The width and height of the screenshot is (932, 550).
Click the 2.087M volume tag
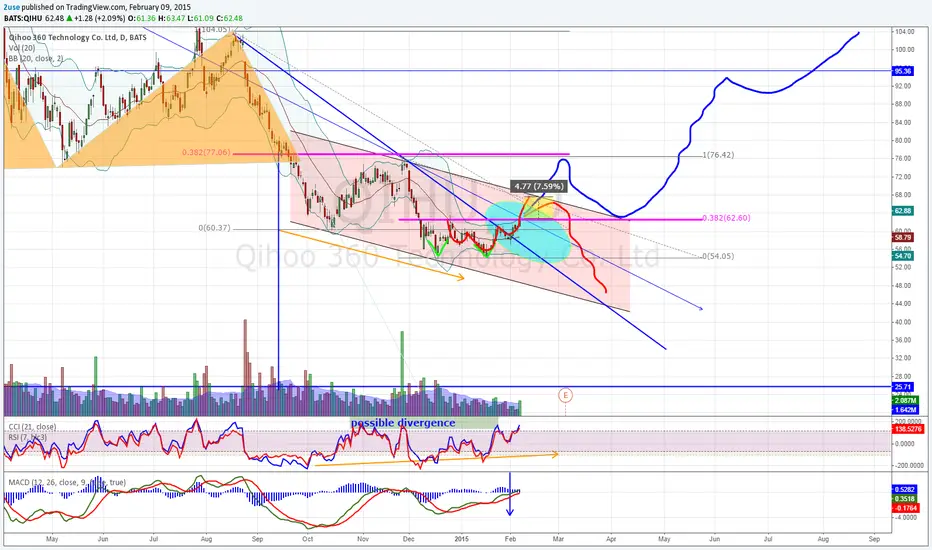[905, 401]
